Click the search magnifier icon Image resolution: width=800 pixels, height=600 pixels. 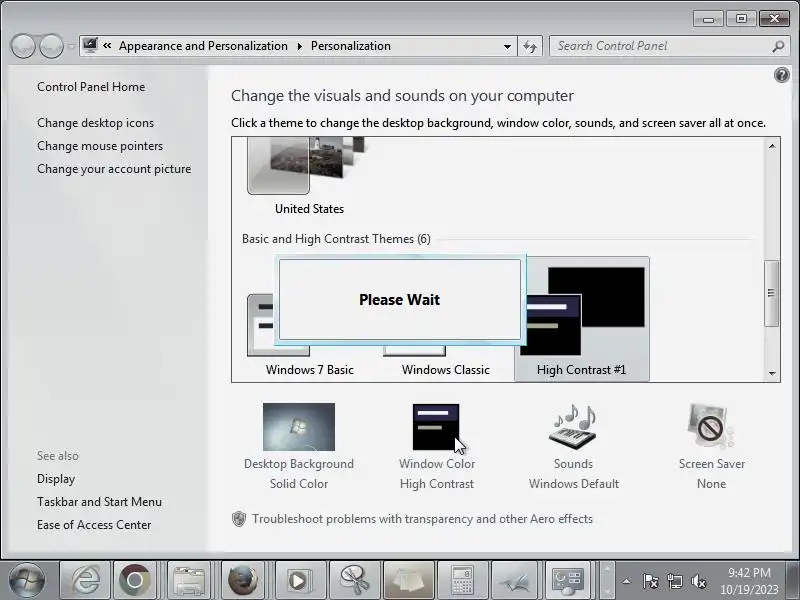[x=778, y=46]
